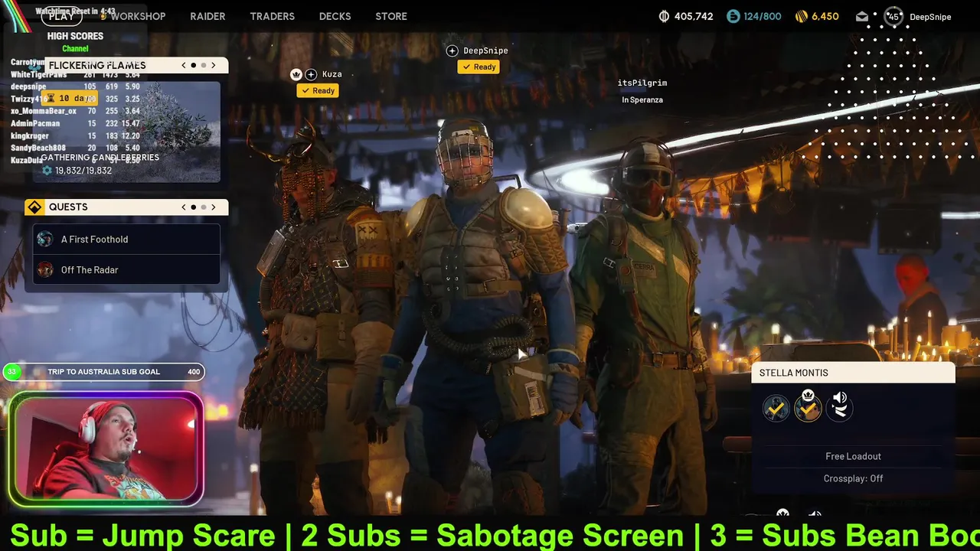The height and width of the screenshot is (551, 980).
Task: Click the gold raider tokens icon
Action: (802, 16)
